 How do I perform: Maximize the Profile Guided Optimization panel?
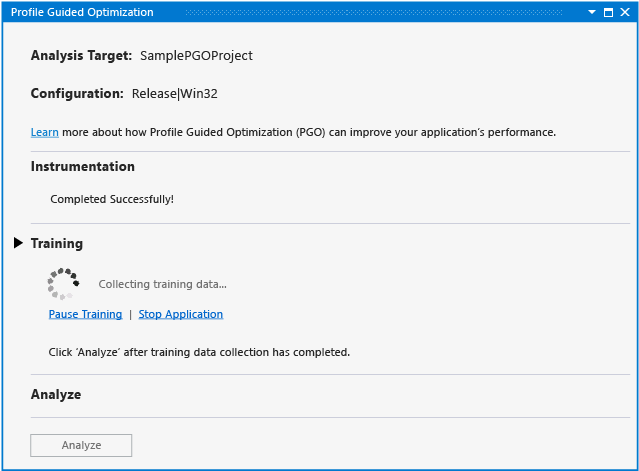pos(608,12)
